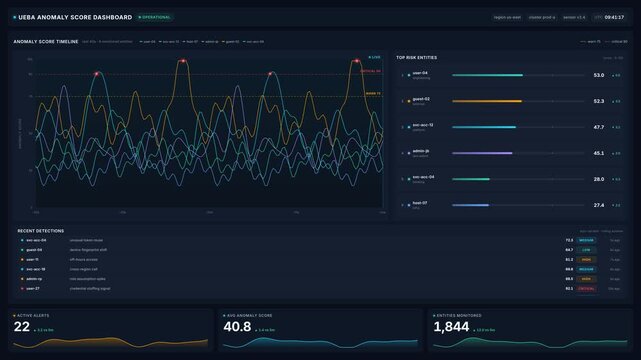This screenshot has height=360, width=641.
Task: Click the orange Active Alerts sparkline
Action: tap(111, 342)
